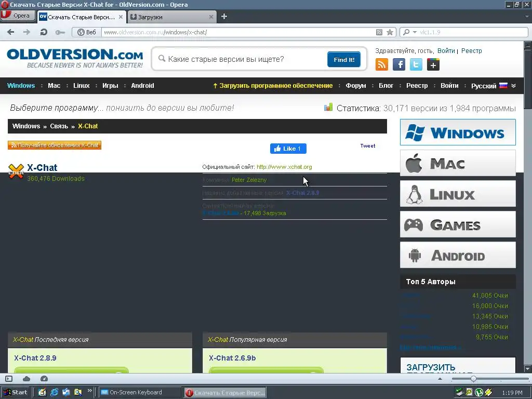Click the X-Chat application icon

16,171
